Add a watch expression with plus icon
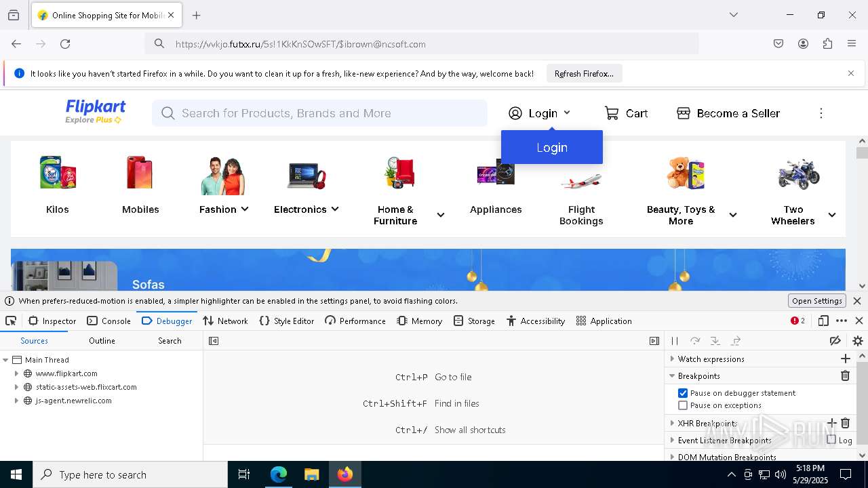The image size is (868, 488). coord(845,359)
